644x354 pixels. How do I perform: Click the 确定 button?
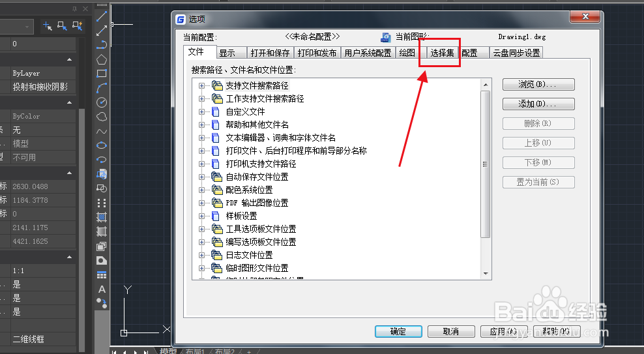click(398, 331)
